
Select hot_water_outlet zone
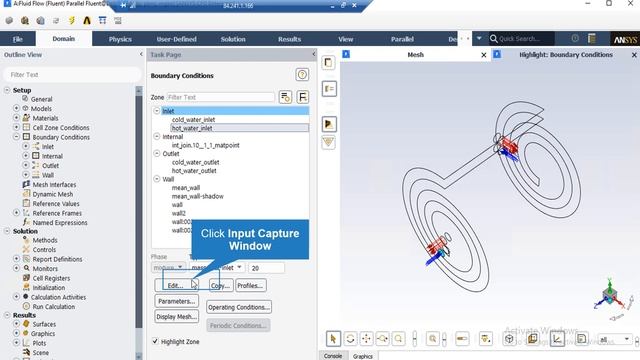tap(194, 171)
